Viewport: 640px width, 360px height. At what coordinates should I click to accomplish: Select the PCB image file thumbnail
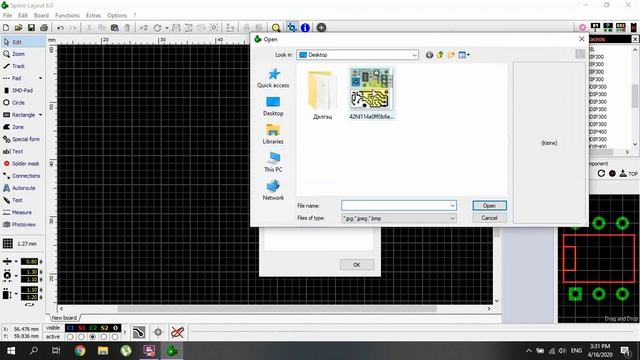point(371,93)
